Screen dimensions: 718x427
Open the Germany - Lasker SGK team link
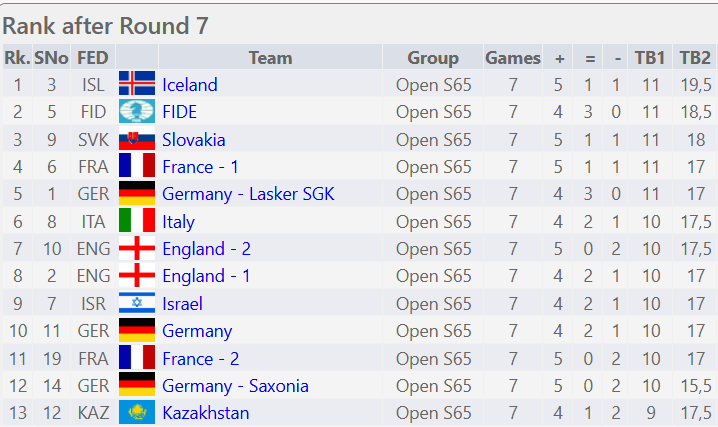(x=248, y=194)
